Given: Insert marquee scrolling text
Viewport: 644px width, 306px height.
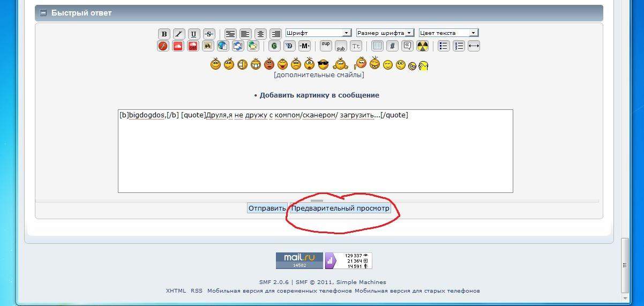Looking at the screenshot, I should [304, 46].
